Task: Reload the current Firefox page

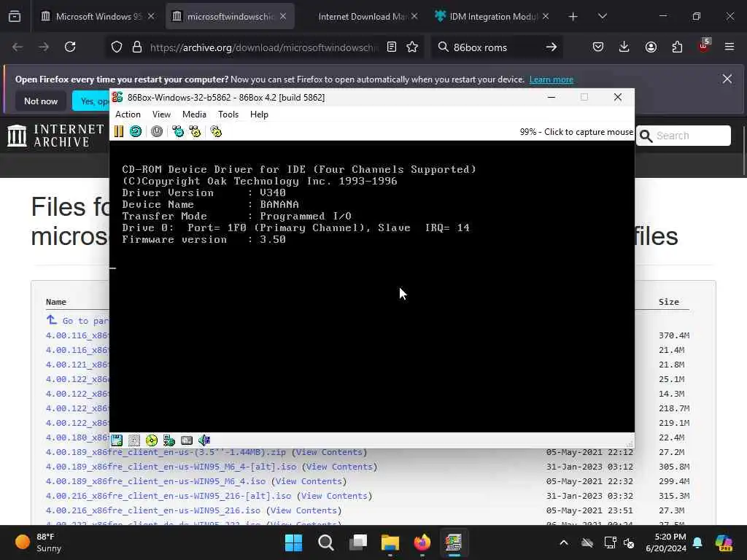Action: click(70, 47)
